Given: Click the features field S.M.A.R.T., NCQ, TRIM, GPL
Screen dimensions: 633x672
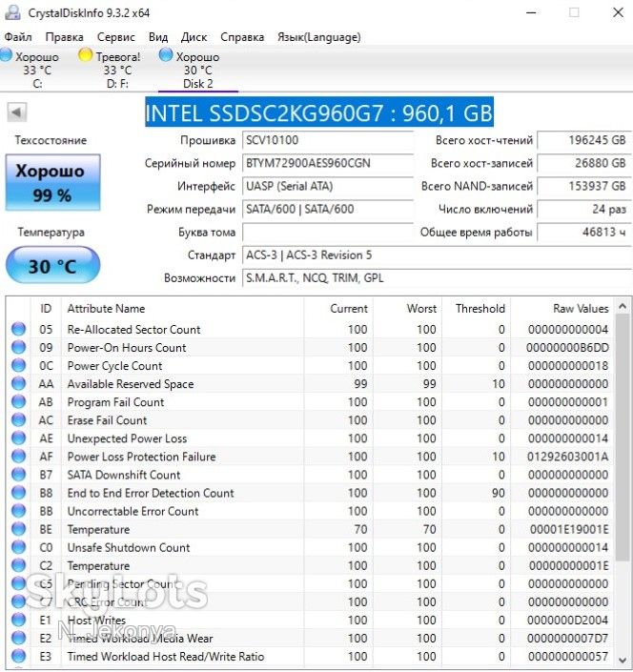Looking at the screenshot, I should pos(437,278).
